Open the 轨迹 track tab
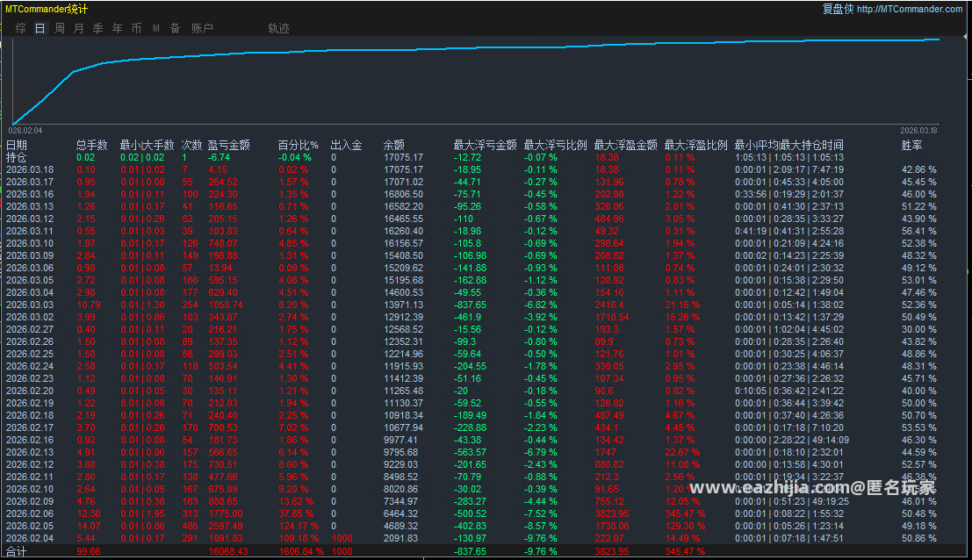This screenshot has width=972, height=560. click(x=278, y=28)
